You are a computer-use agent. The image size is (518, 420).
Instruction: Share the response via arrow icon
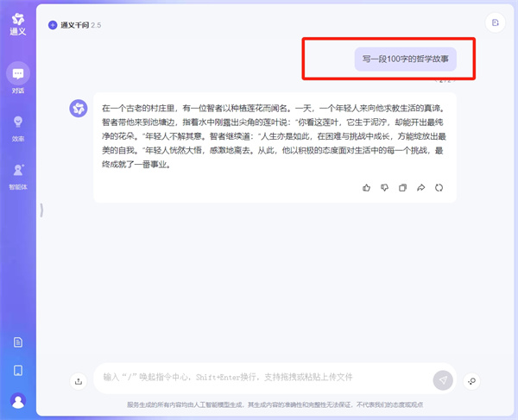[421, 187]
